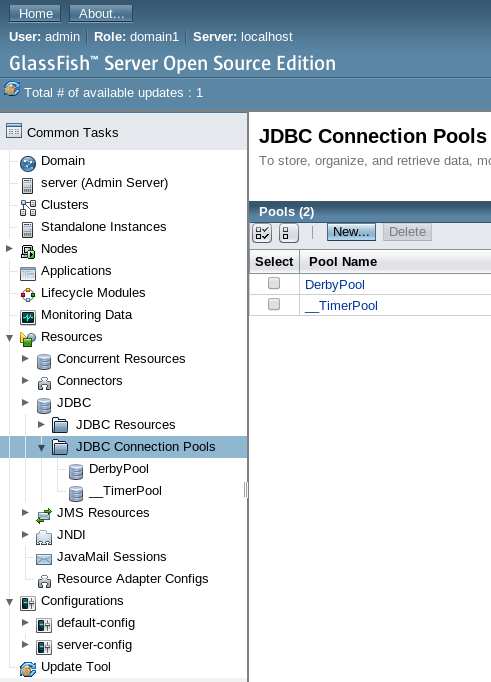This screenshot has width=491, height=682.
Task: Click the JDBC Resources folder icon
Action: tap(60, 425)
